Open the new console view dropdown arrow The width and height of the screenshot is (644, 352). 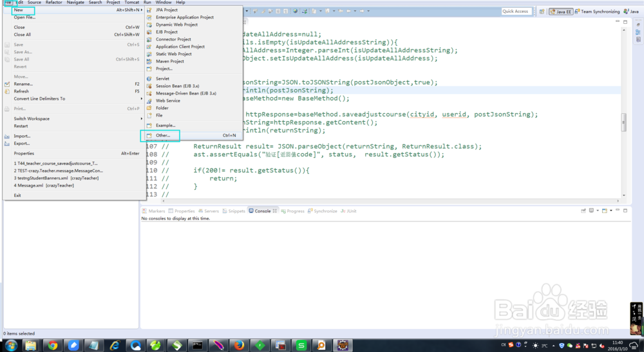pyautogui.click(x=611, y=210)
